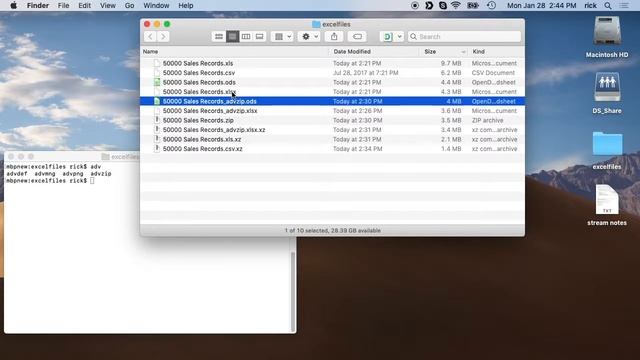
Task: Open the group-by arrange dropdown
Action: tap(282, 37)
